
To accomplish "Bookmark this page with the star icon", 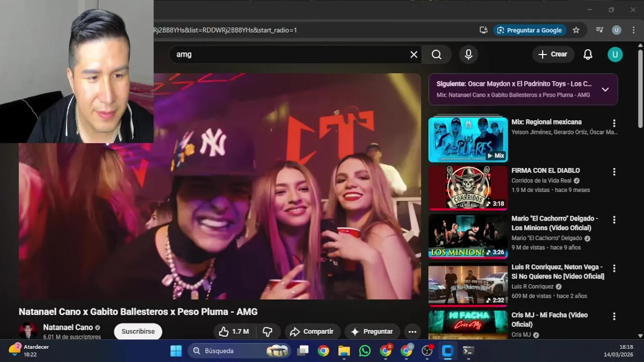I will [x=576, y=30].
